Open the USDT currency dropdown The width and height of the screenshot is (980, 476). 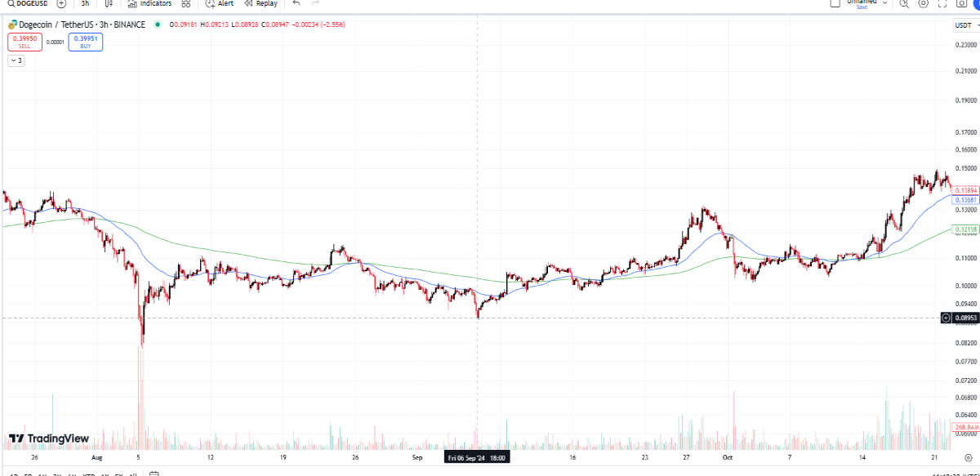coord(967,25)
